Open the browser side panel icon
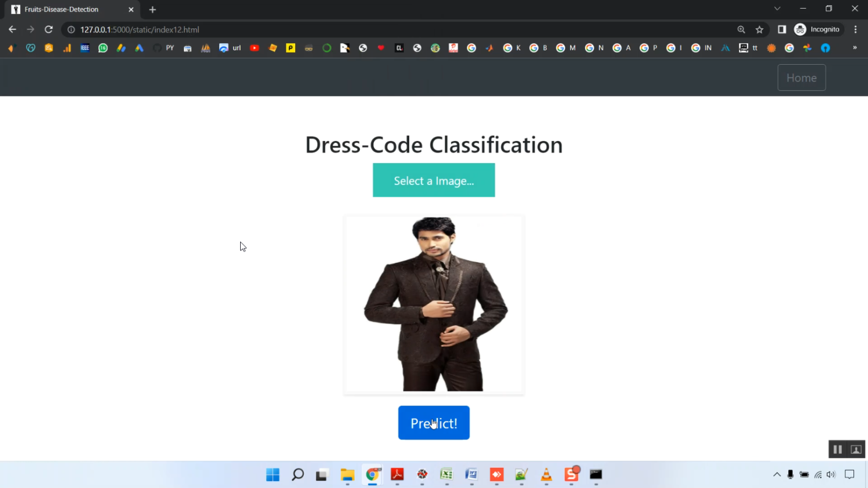The height and width of the screenshot is (488, 868). point(782,29)
